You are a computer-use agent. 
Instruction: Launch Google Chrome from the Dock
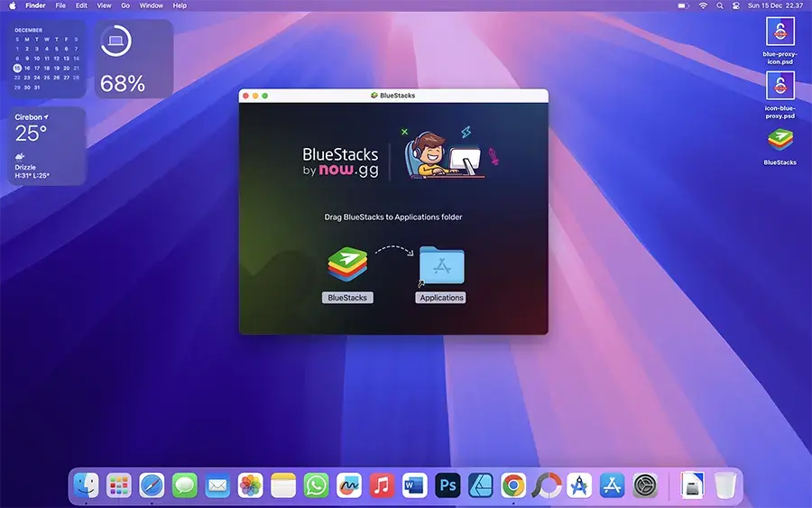click(x=513, y=485)
